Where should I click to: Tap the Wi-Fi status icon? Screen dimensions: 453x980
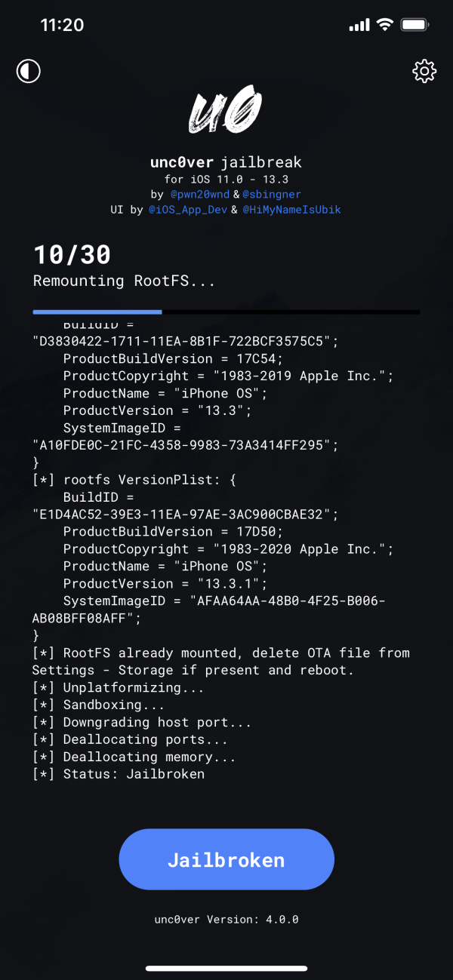[x=385, y=25]
